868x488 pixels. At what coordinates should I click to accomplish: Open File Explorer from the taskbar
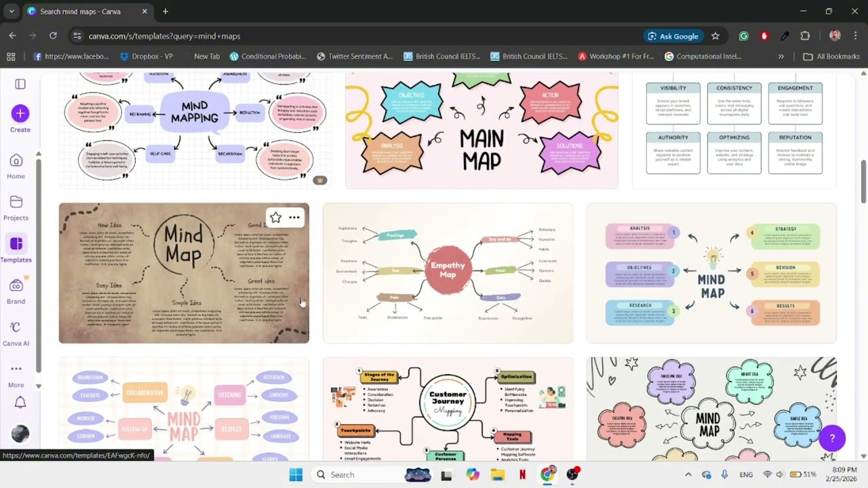point(498,474)
